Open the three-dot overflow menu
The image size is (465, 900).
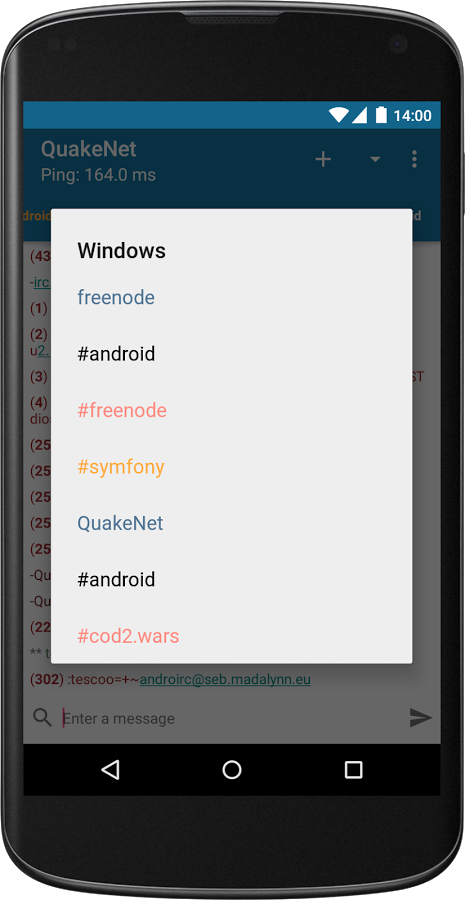414,159
